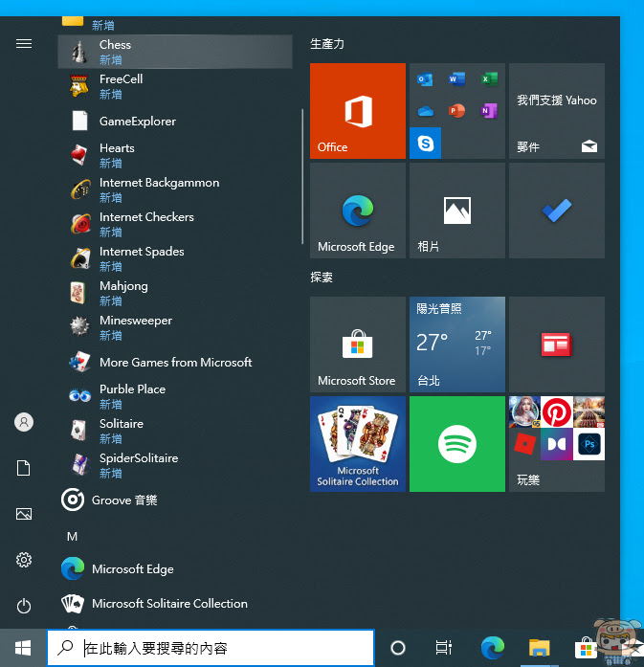Image resolution: width=644 pixels, height=667 pixels.
Task: Open the user account icon
Action: click(24, 422)
